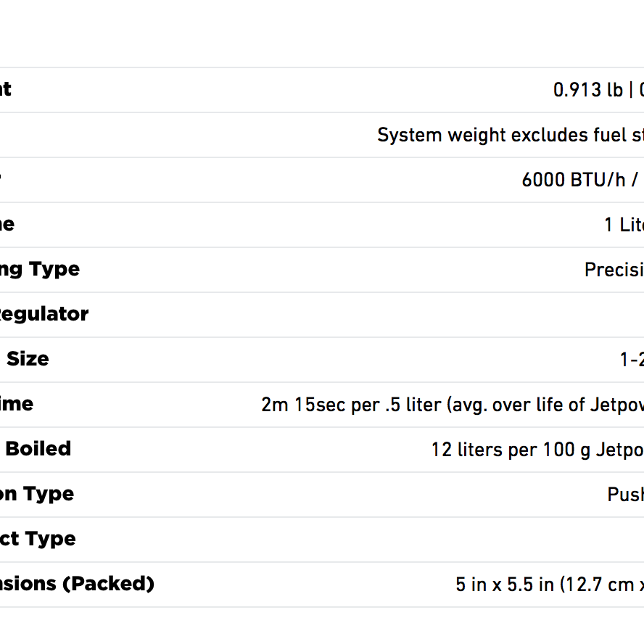Viewport: 644px width, 644px height.
Task: Click the 'Push' value text
Action: 625,495
